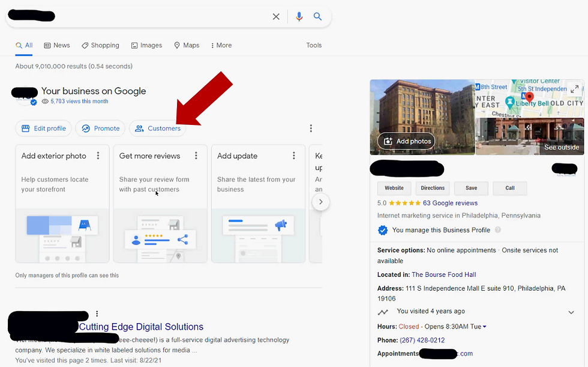Viewport: 588px width, 367px height.
Task: Open the Cutting Edge Digital Solutions result
Action: tap(141, 327)
